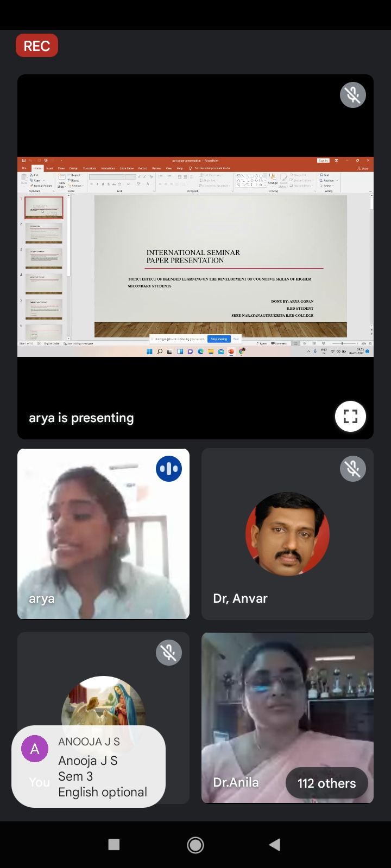Click Sign in button in PowerPoint title bar
Screen dimensions: 391x868
point(323,161)
